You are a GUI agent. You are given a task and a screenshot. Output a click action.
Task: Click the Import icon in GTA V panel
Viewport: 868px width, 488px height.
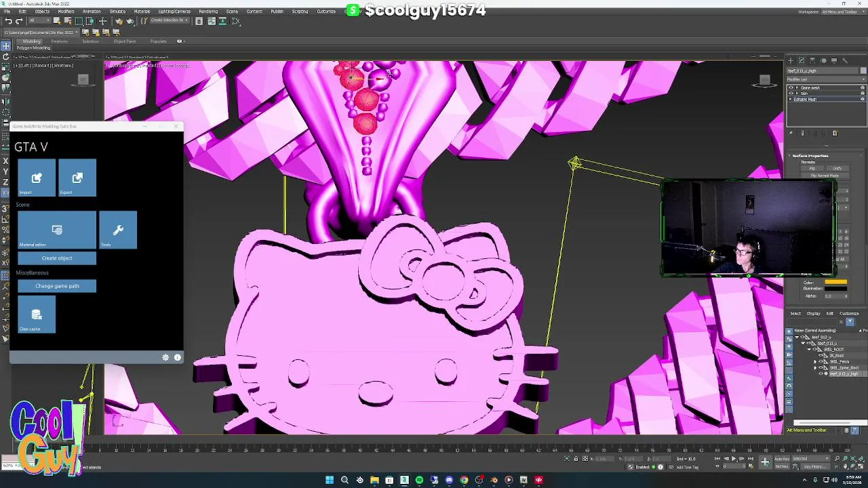pyautogui.click(x=37, y=178)
